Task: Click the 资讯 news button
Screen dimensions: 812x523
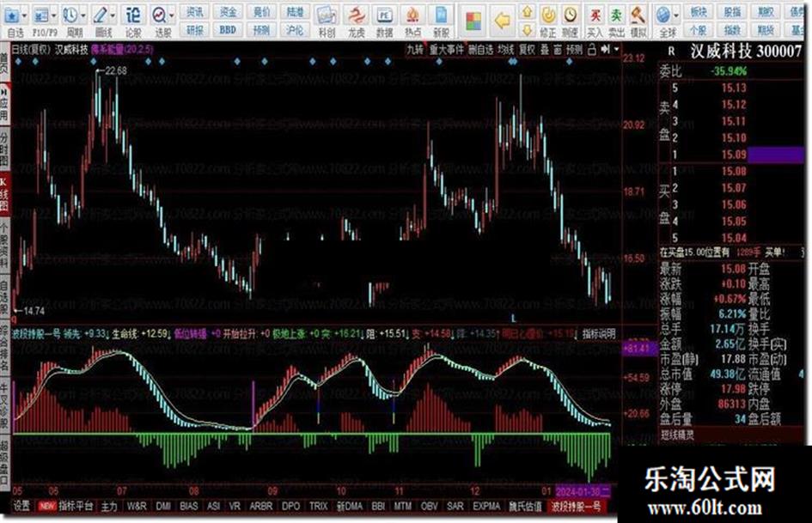Action: click(x=195, y=12)
